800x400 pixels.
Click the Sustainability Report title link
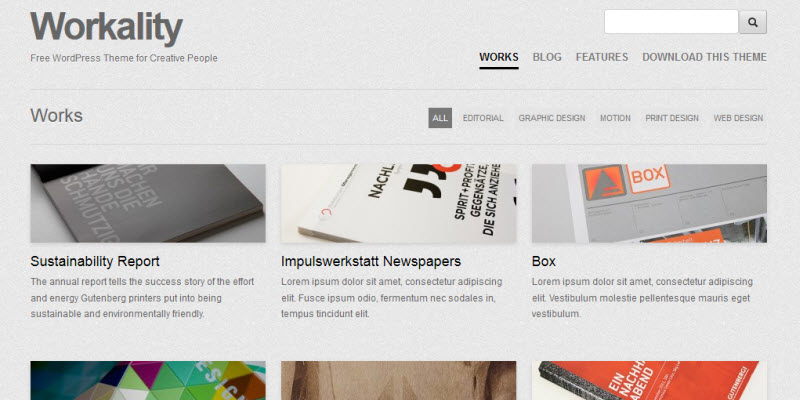pos(95,261)
